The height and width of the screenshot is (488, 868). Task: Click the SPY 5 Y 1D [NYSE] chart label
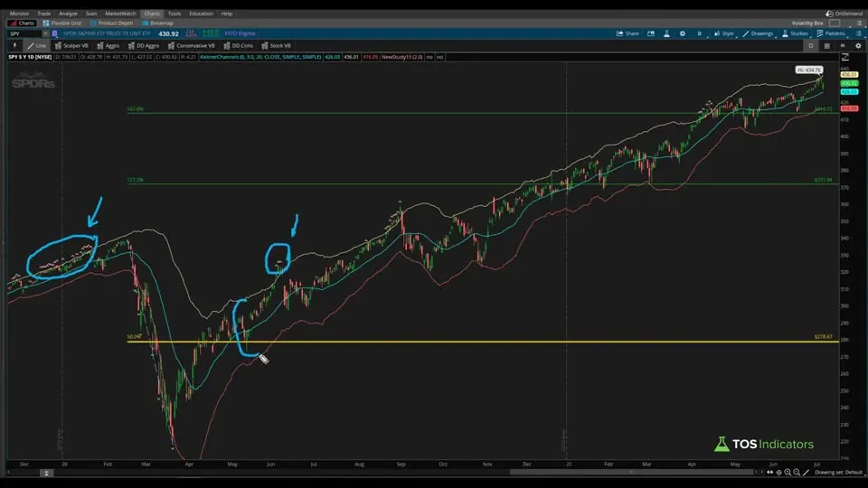point(30,57)
